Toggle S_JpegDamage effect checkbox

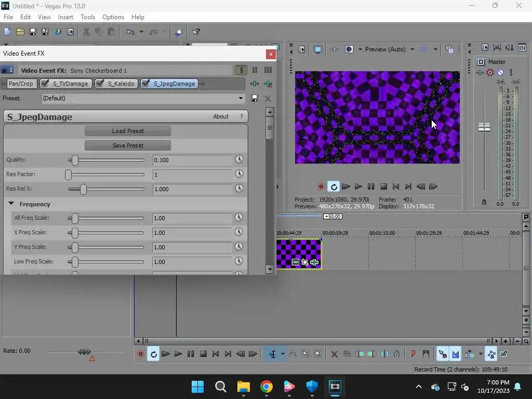[145, 84]
